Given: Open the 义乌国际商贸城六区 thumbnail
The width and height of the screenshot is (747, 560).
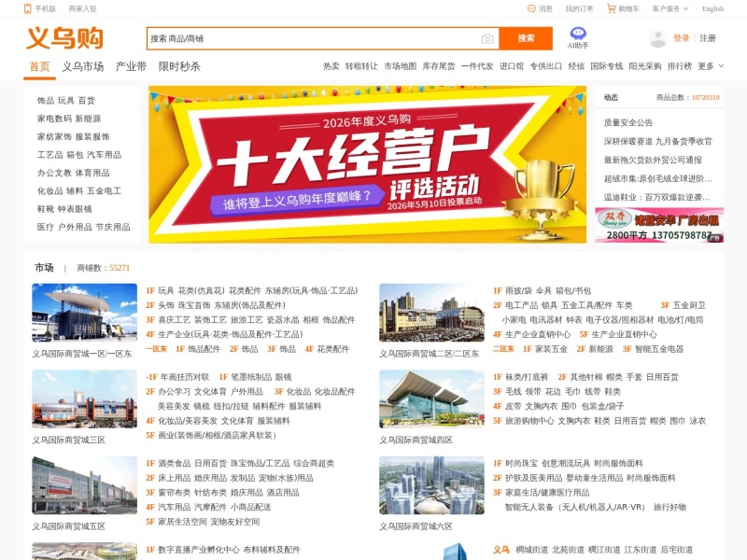Looking at the screenshot, I should 431,485.
